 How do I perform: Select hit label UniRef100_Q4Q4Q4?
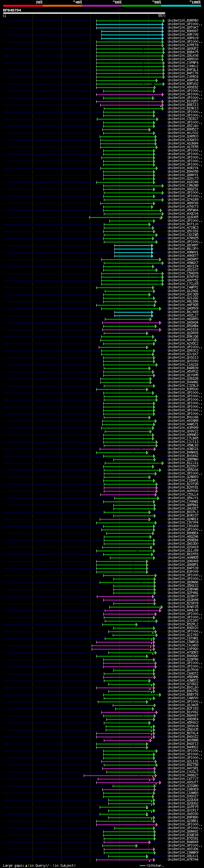click(183, 323)
